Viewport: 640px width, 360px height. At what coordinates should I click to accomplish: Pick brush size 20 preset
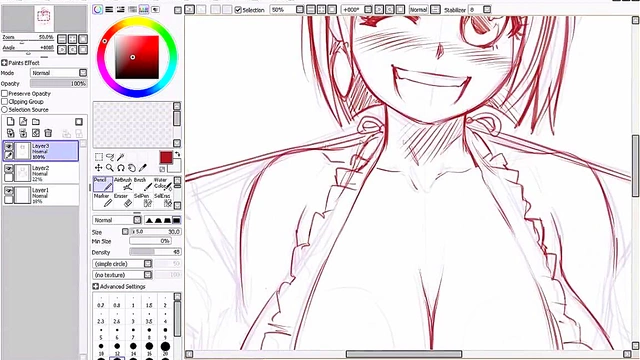pos(165,348)
